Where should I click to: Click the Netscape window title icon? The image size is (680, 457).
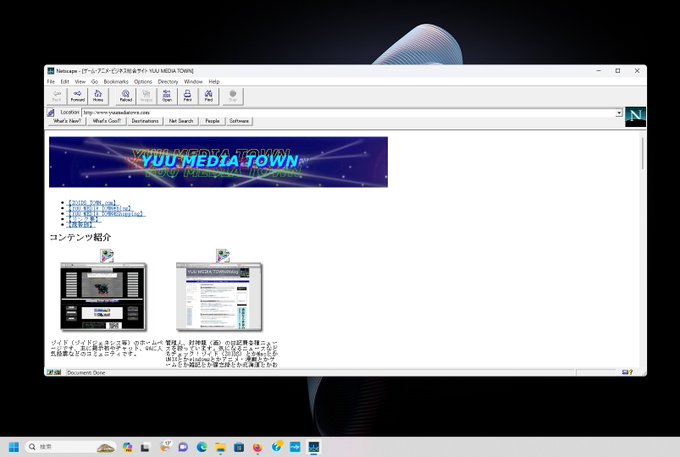click(51, 71)
